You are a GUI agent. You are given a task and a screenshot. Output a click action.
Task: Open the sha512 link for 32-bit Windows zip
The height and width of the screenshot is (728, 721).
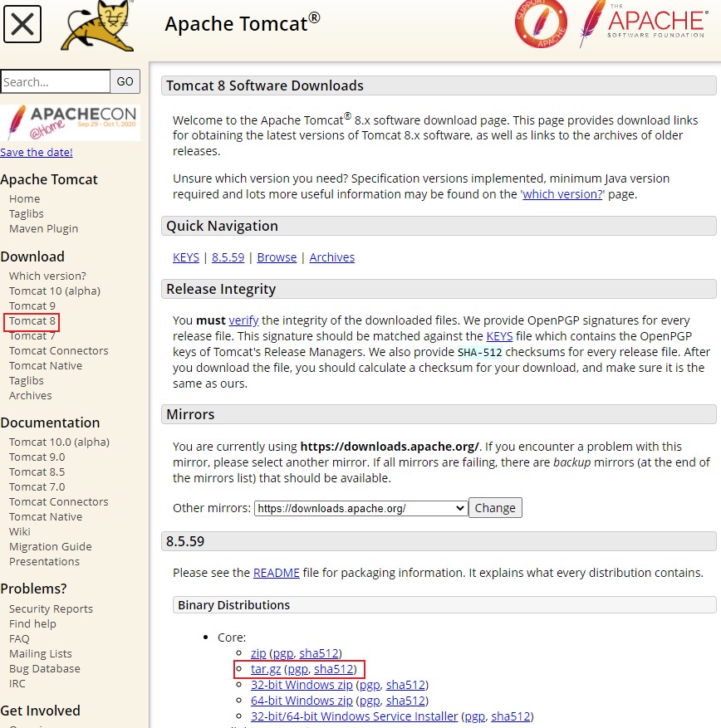pos(406,685)
